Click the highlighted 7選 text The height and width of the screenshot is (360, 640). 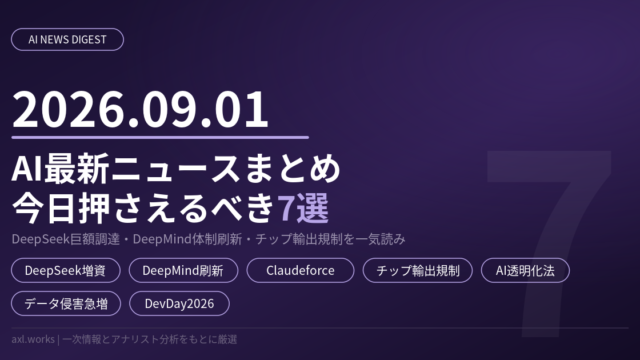click(x=303, y=208)
